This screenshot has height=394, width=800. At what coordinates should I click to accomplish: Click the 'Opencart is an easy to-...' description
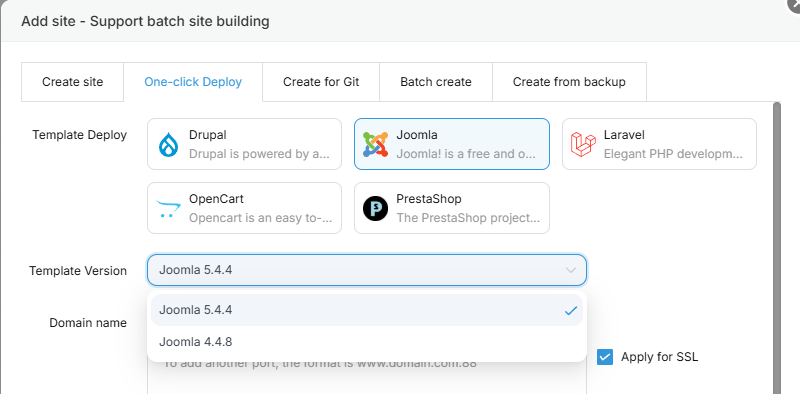261,218
